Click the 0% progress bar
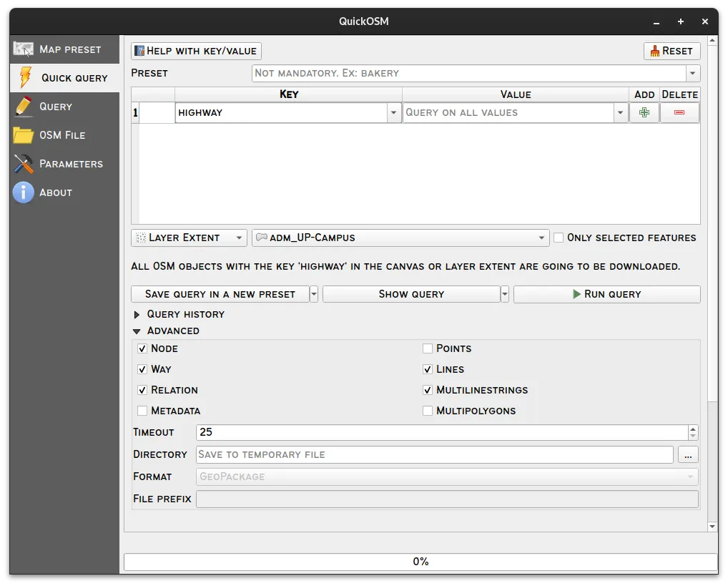Screen dimensions: 728x586 pos(420,561)
